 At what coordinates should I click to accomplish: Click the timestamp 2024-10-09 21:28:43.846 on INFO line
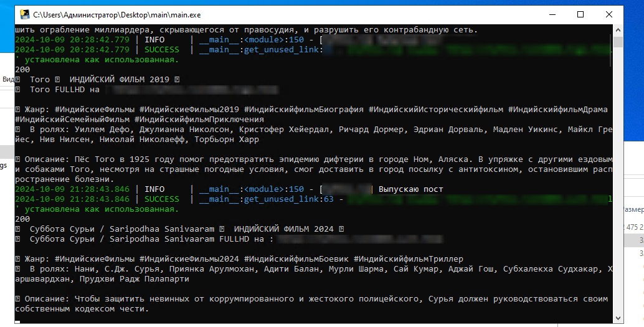[72, 189]
